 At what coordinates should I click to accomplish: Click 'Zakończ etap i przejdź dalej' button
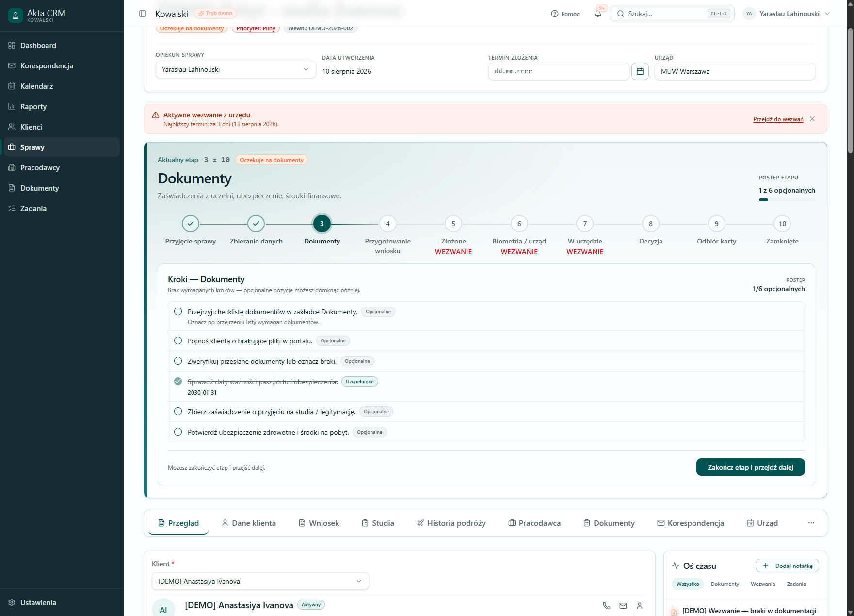click(x=751, y=467)
